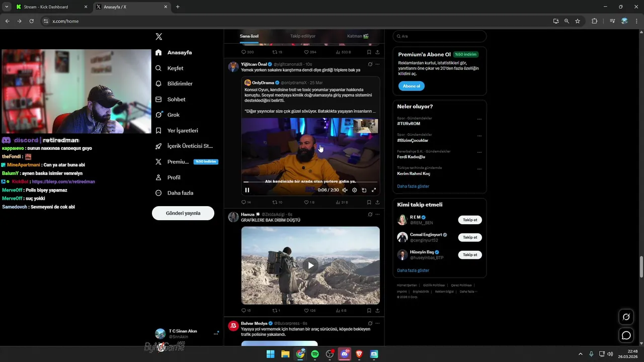644x362 pixels.
Task: Pause the OnlyDrama video
Action: [x=247, y=190]
